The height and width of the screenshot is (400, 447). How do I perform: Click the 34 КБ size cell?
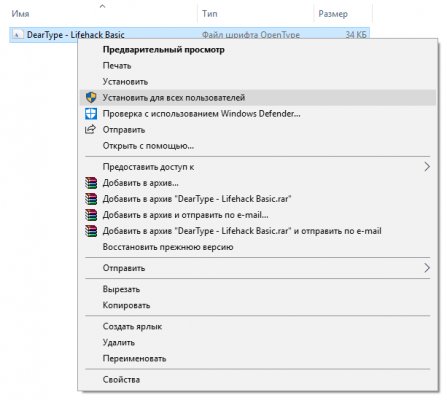[356, 35]
